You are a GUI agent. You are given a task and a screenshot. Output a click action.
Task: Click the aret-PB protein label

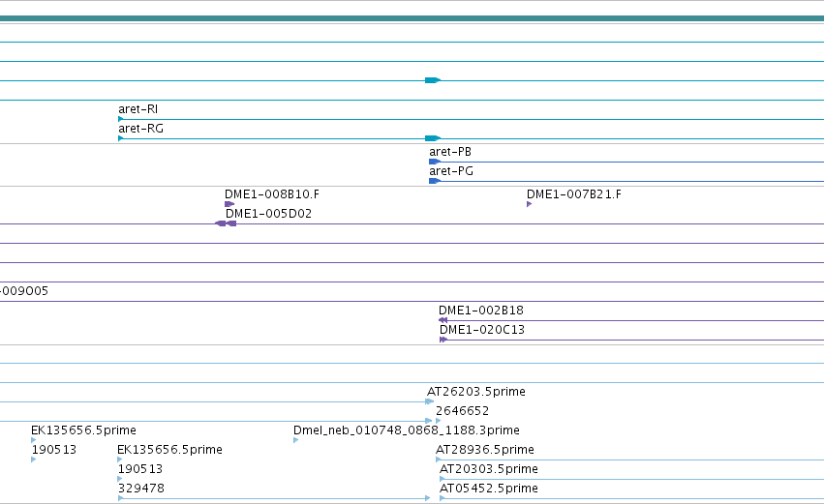(450, 152)
